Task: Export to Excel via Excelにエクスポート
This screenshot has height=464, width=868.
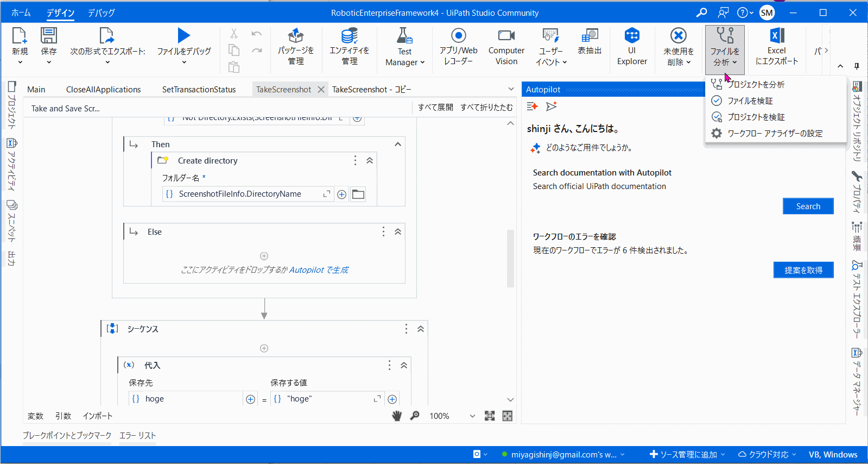Action: (777, 46)
